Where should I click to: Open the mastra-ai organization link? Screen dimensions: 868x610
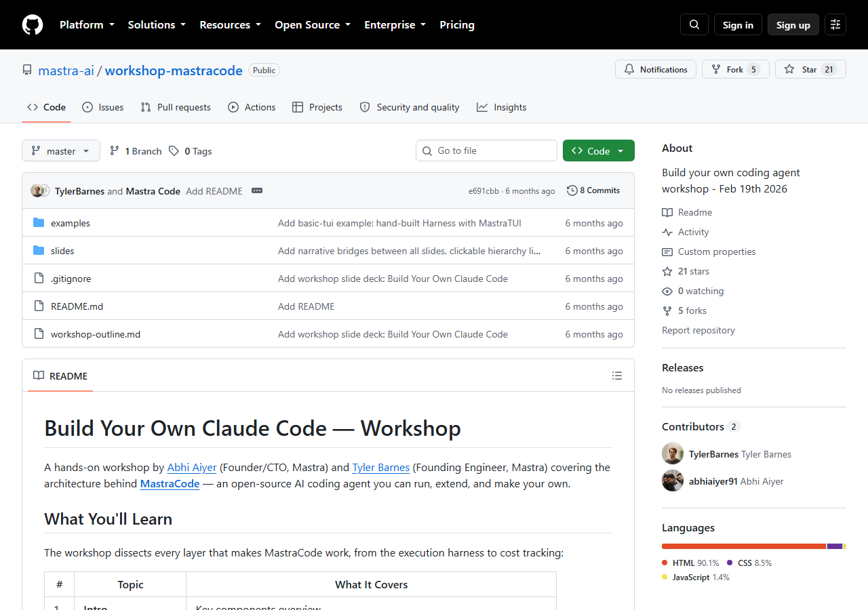[66, 70]
